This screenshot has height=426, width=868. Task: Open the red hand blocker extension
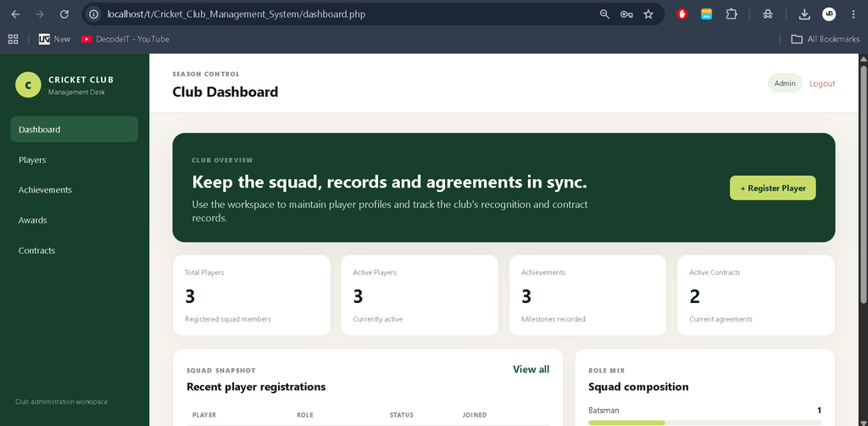(x=682, y=14)
